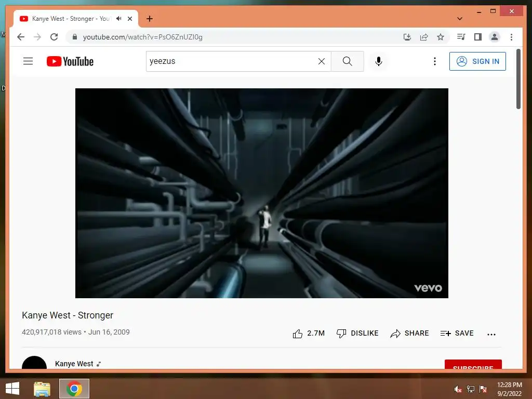Open network tray icon
The image size is (532, 399).
[471, 389]
